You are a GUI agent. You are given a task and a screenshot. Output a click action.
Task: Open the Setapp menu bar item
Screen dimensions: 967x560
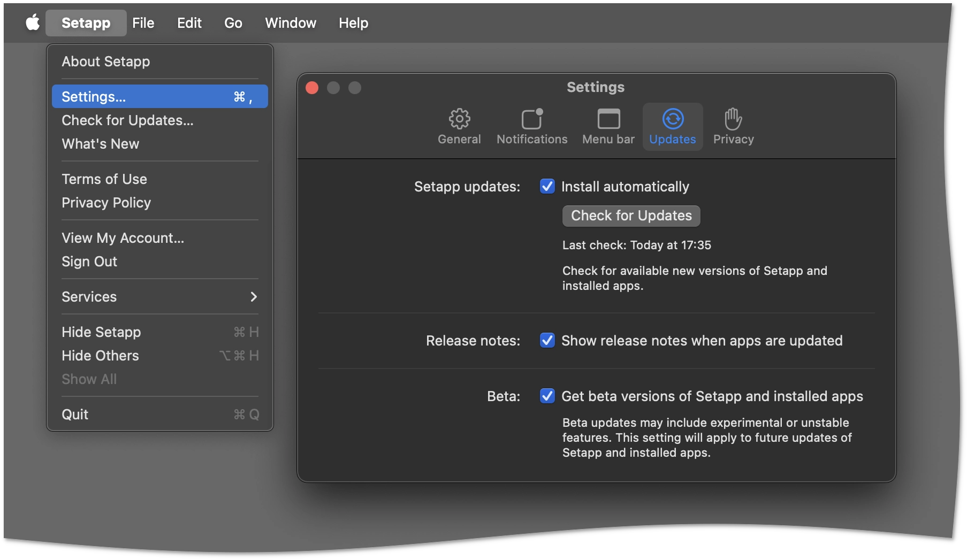point(86,23)
